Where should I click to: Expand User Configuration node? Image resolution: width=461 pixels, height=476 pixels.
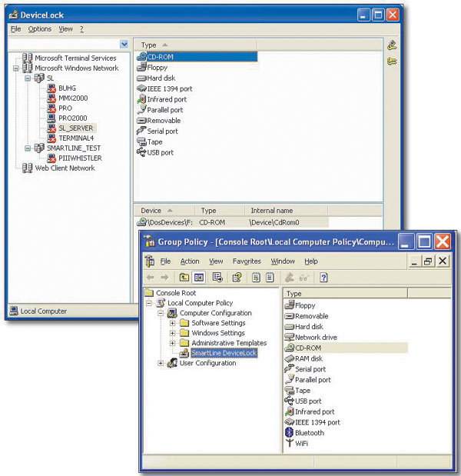pos(161,363)
